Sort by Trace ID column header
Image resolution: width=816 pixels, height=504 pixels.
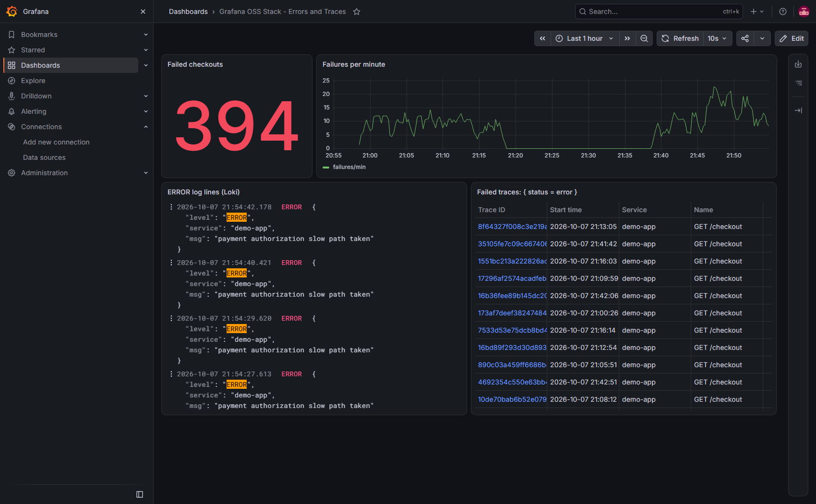(x=492, y=210)
